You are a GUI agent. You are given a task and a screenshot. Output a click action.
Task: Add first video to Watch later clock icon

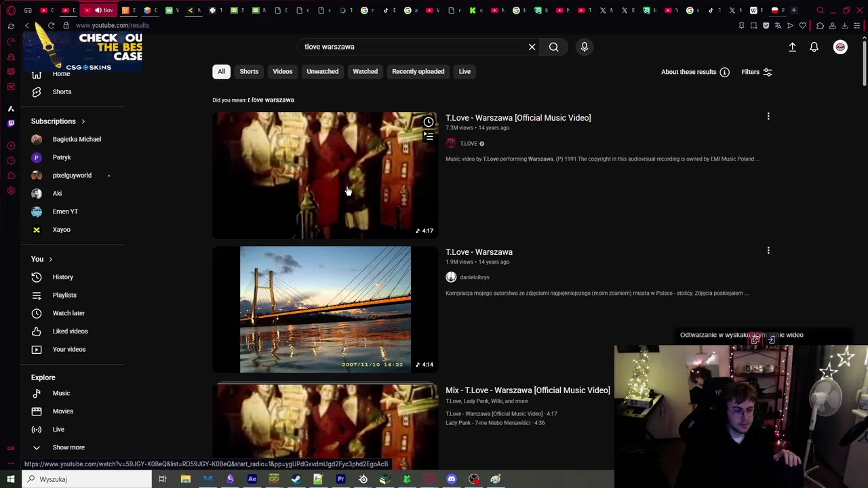pyautogui.click(x=429, y=122)
